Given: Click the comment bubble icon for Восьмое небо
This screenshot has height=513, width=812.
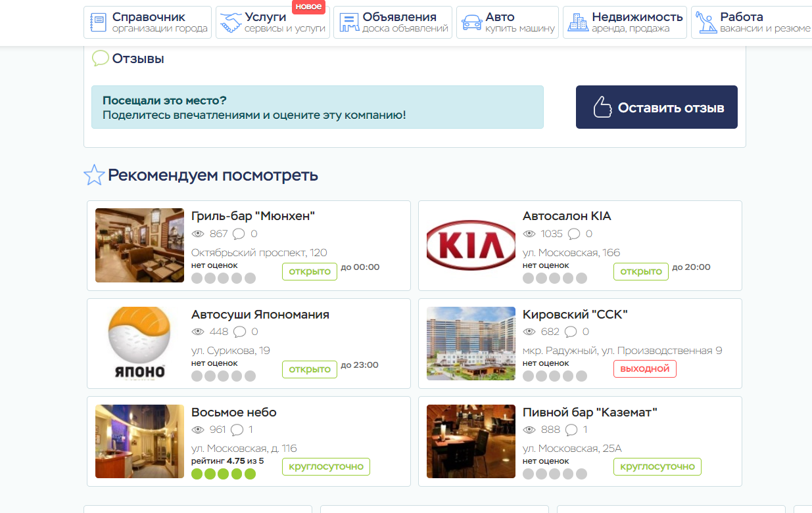Looking at the screenshot, I should coord(237,430).
